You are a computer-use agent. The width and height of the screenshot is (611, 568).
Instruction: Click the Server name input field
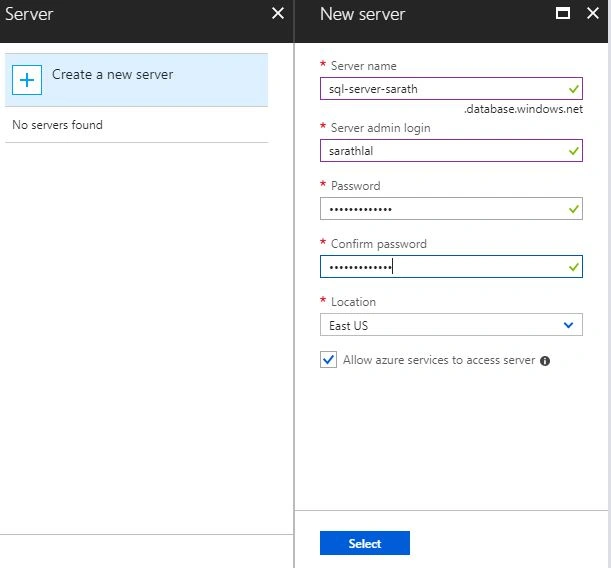[451, 89]
